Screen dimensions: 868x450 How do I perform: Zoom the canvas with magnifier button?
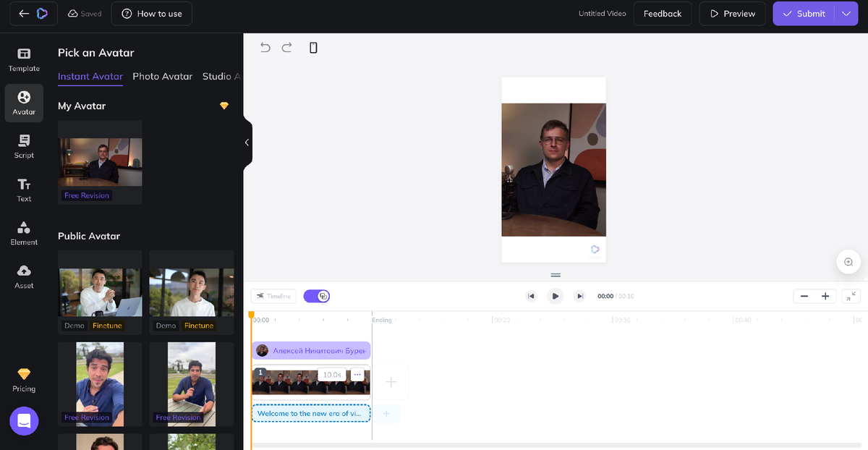point(848,262)
